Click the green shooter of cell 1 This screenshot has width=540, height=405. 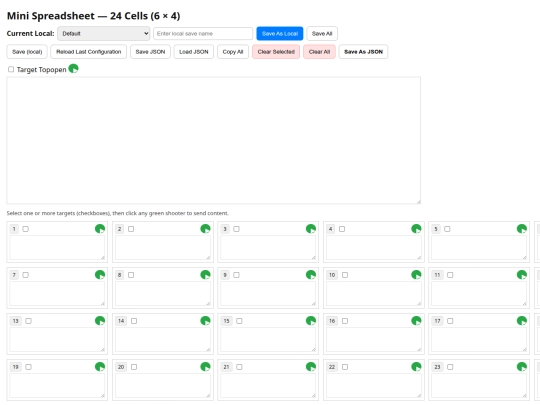tap(100, 229)
